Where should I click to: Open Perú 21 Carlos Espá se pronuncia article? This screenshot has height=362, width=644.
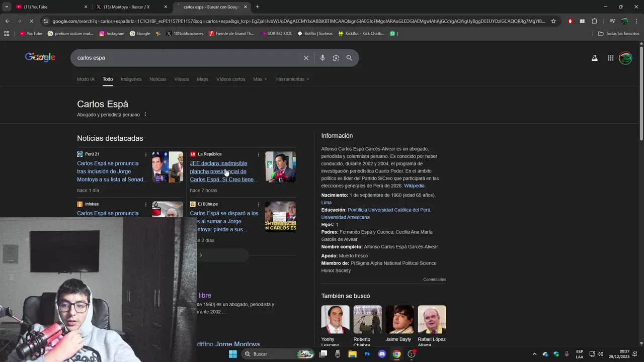tap(112, 171)
